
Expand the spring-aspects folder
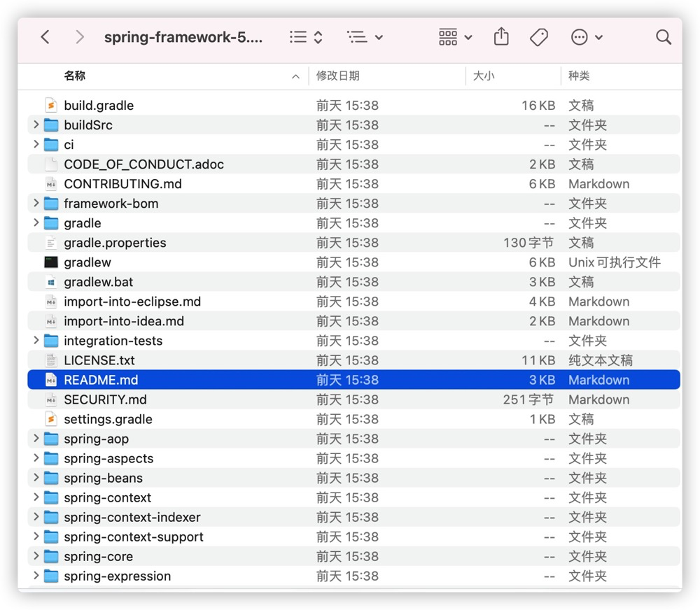[36, 458]
